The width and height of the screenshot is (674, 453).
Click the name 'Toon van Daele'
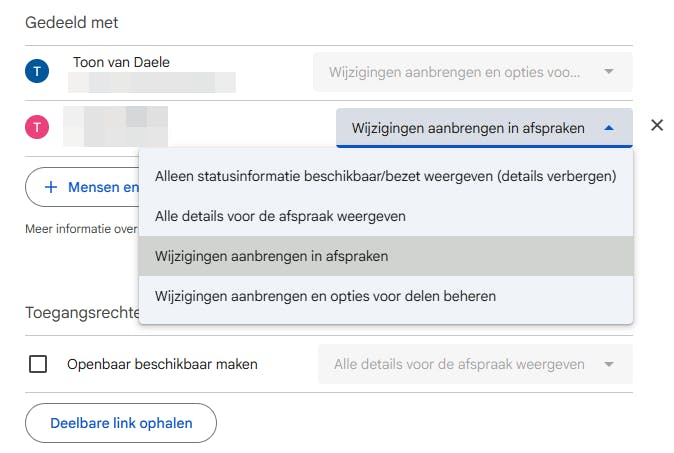121,62
